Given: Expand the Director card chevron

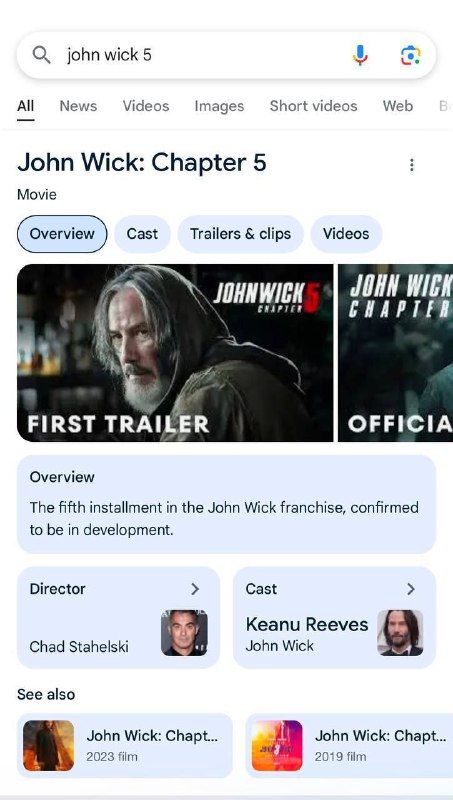Looking at the screenshot, I should tap(195, 589).
